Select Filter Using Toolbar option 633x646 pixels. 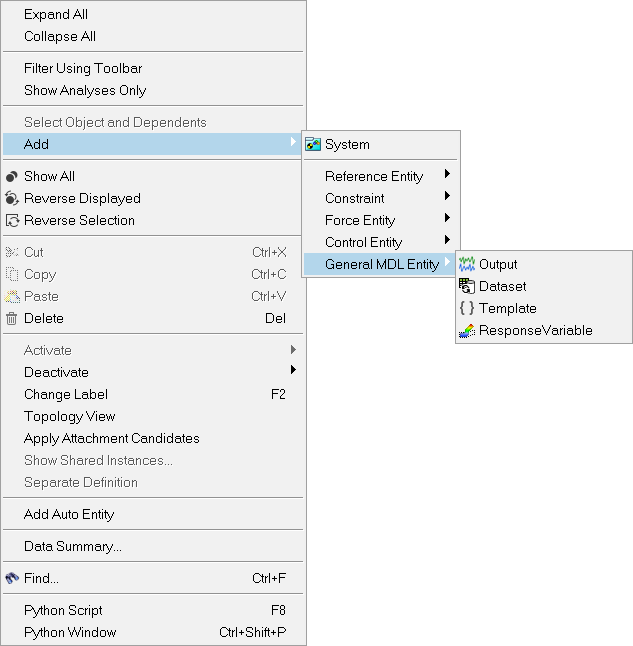tap(83, 69)
